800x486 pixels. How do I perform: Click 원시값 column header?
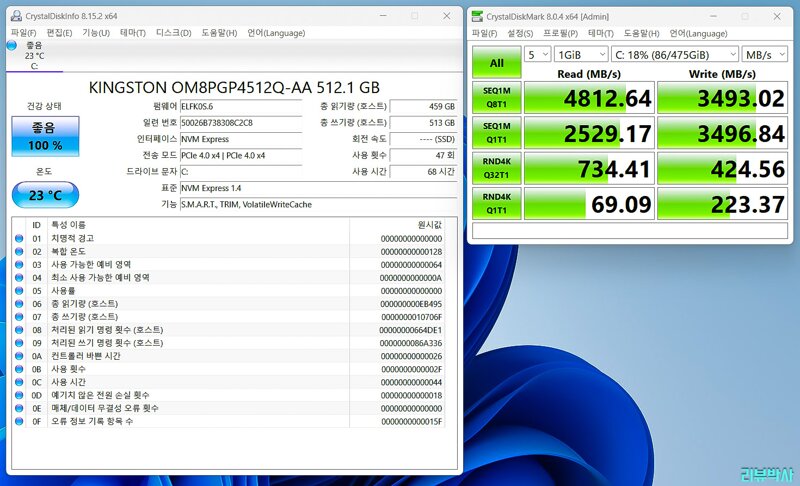coord(397,224)
